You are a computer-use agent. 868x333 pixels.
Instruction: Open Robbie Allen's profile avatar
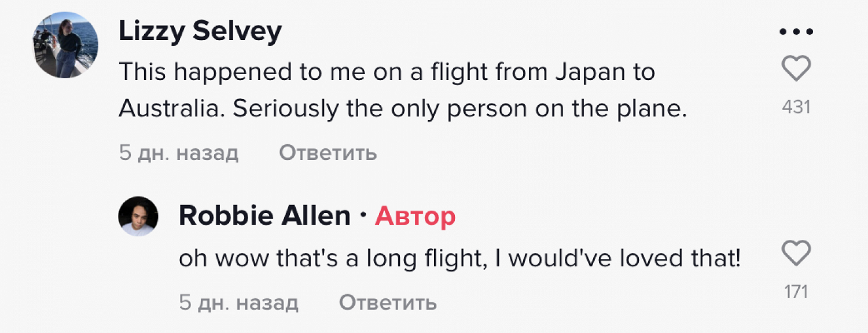[138, 216]
